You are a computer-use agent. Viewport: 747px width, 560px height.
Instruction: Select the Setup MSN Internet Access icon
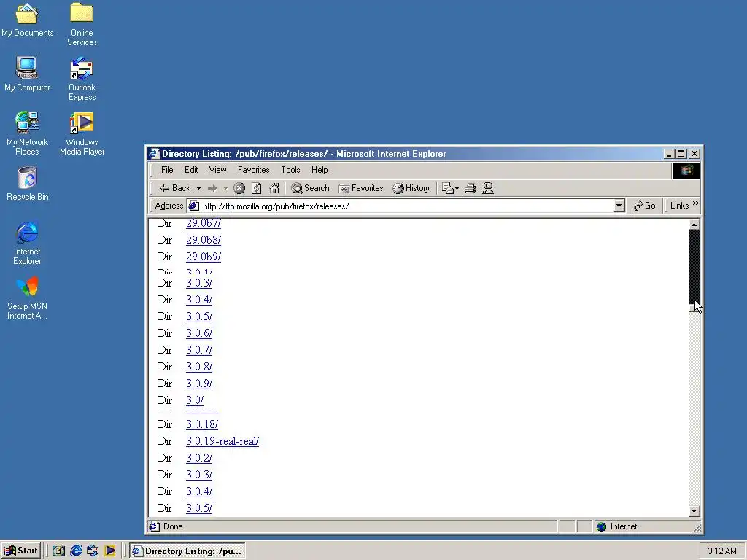pos(27,298)
